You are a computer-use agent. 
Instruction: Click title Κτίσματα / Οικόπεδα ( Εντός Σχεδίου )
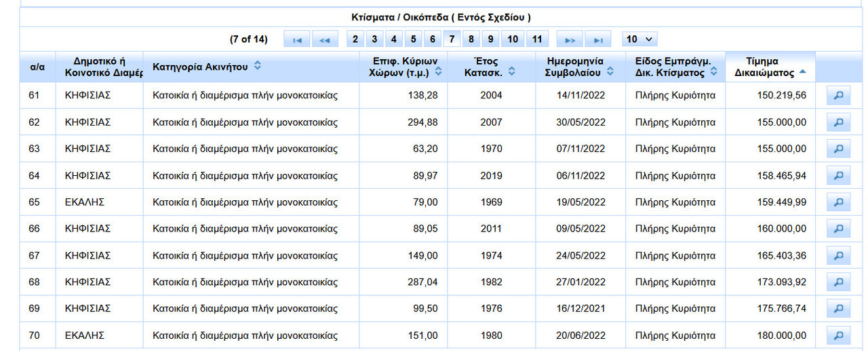pyautogui.click(x=441, y=17)
